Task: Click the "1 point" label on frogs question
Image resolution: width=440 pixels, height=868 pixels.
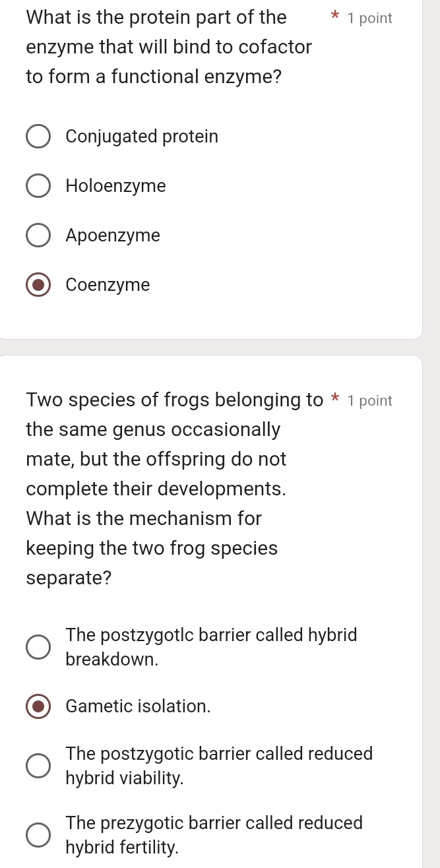Action: click(x=370, y=400)
